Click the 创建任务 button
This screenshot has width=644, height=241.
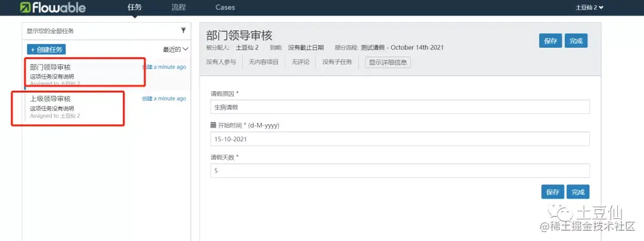click(47, 50)
